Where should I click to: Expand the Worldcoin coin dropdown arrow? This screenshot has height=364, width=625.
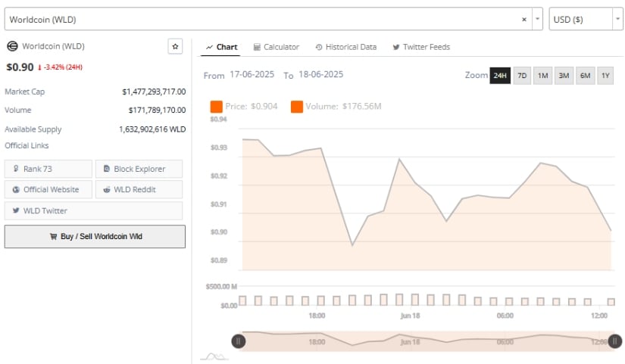click(537, 19)
